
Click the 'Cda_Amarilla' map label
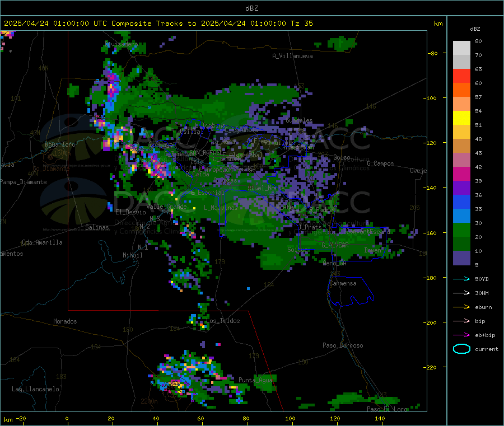pyautogui.click(x=42, y=242)
